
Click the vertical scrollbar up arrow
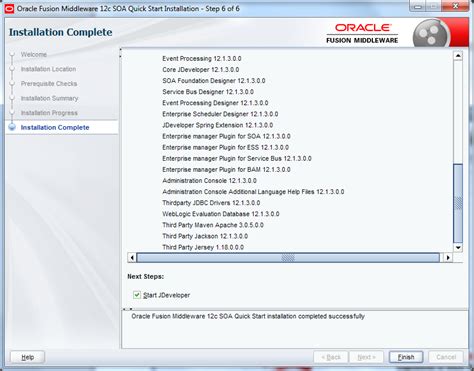click(458, 56)
